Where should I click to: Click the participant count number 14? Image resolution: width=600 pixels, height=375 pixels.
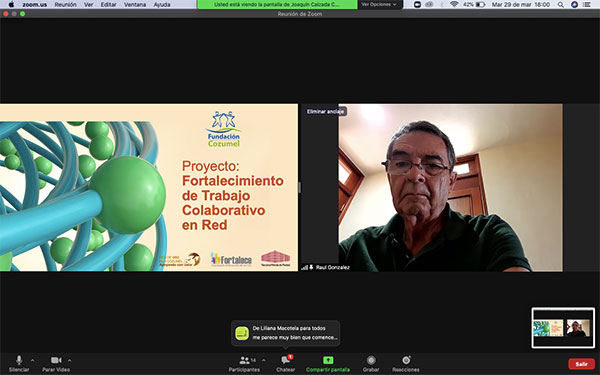253,360
